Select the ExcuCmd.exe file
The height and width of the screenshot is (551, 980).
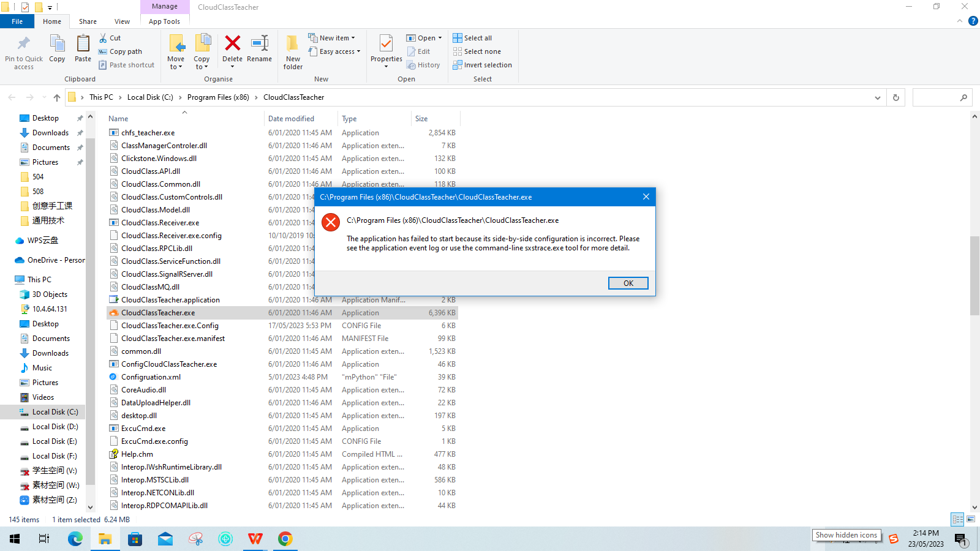click(x=143, y=429)
